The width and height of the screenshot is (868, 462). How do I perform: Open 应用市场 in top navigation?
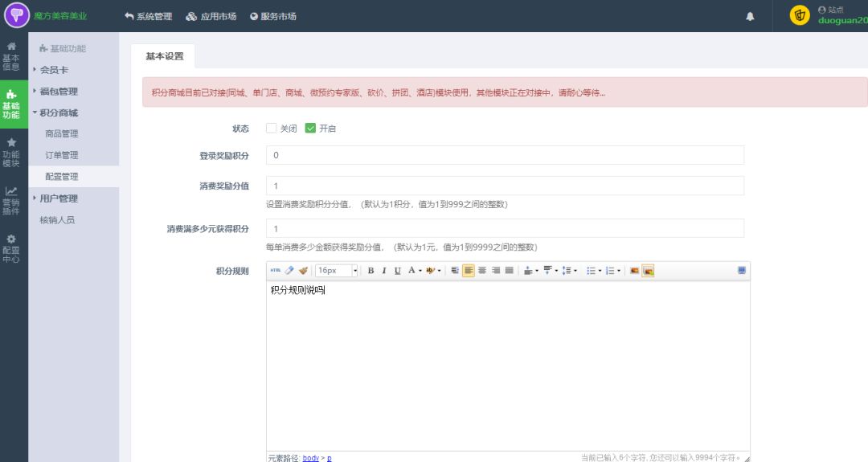coord(211,17)
